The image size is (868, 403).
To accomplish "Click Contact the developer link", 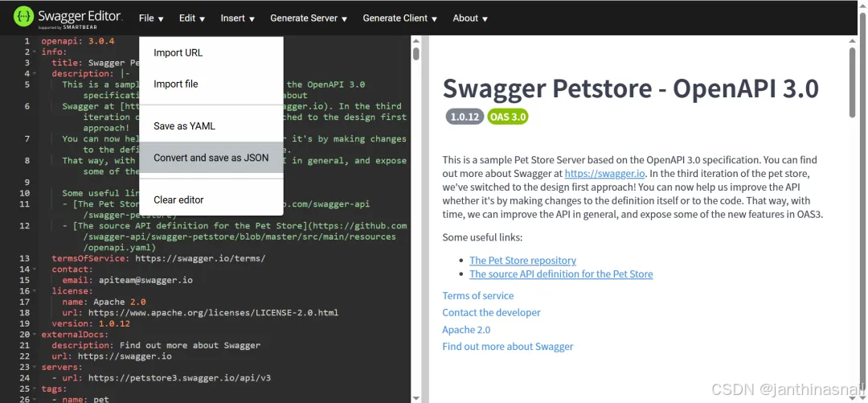I will [x=491, y=312].
